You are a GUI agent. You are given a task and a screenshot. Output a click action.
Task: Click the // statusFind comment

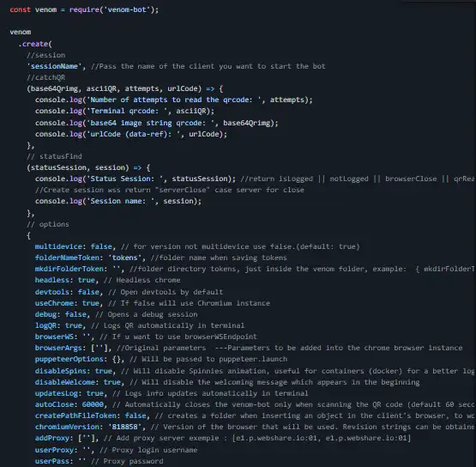coord(54,156)
